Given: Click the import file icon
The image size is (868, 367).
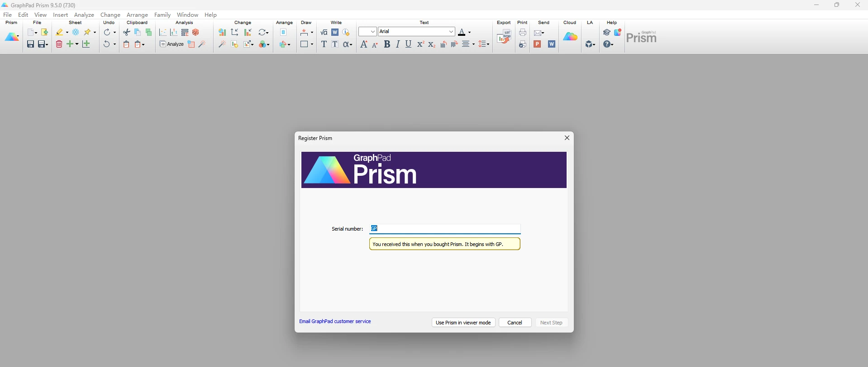Looking at the screenshot, I should click(x=44, y=32).
